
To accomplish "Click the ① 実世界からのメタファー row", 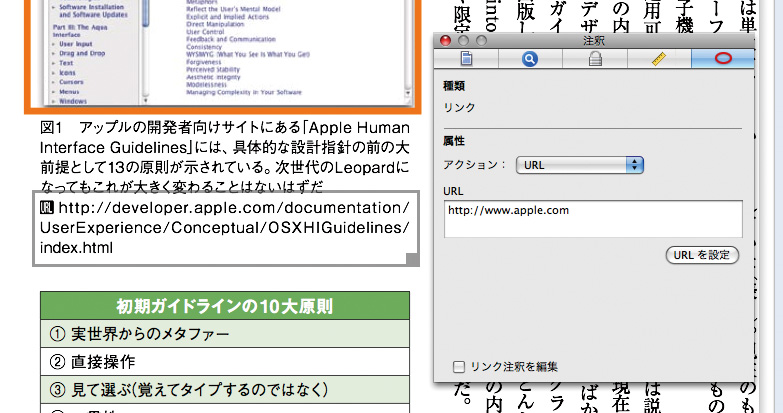I will coord(225,334).
